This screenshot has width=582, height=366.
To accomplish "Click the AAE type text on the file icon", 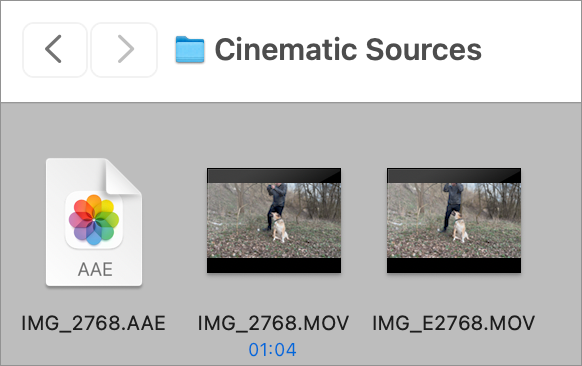I will 95,269.
